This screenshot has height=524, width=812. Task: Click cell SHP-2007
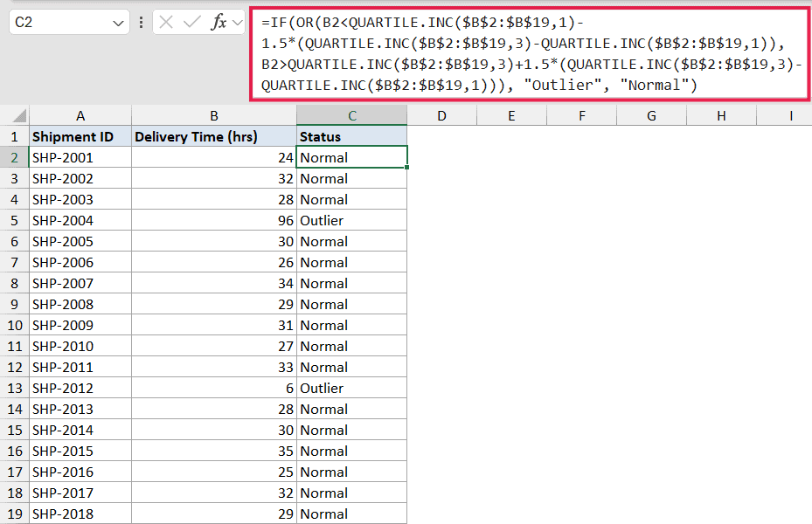tap(80, 283)
